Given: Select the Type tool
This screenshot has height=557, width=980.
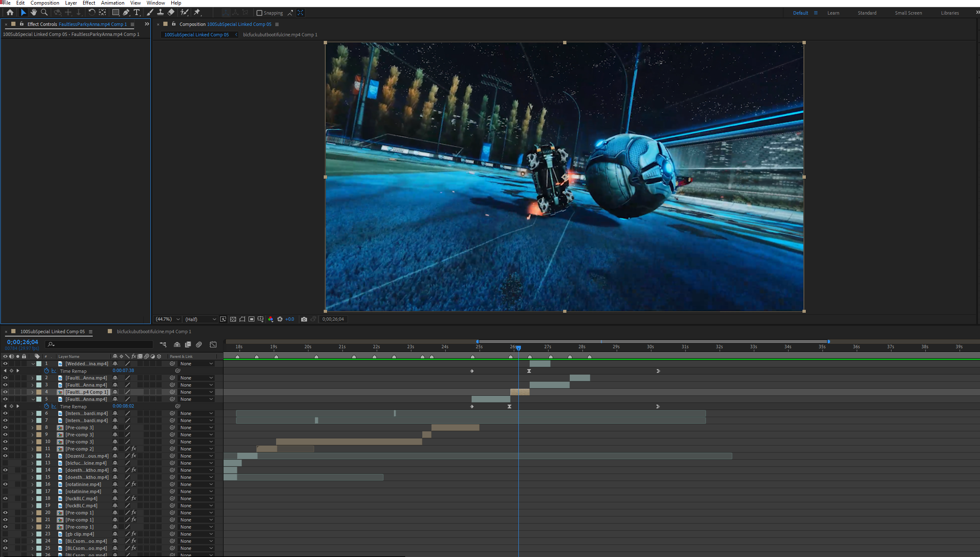Looking at the screenshot, I should pos(137,13).
